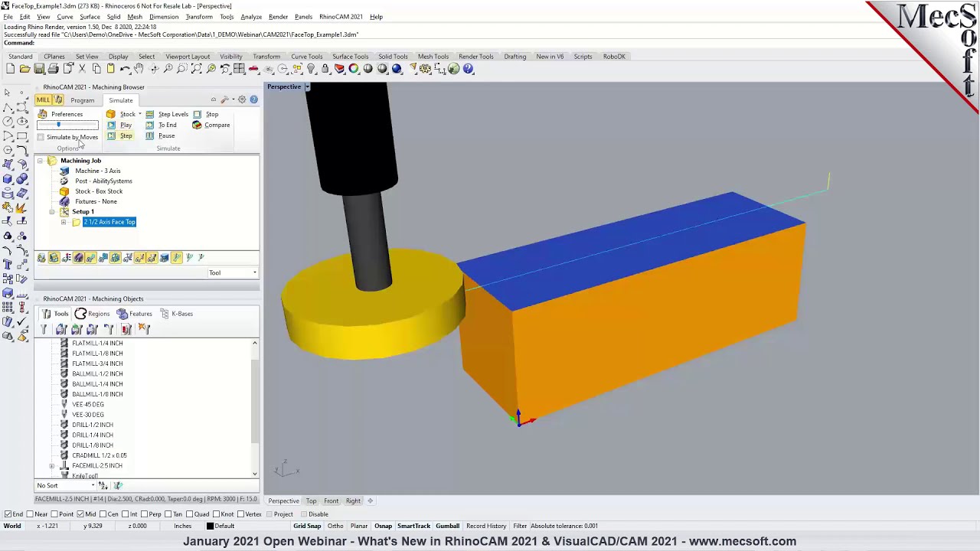Click the blue sphere Render icon
Viewport: 980px width, 551px height.
[397, 69]
